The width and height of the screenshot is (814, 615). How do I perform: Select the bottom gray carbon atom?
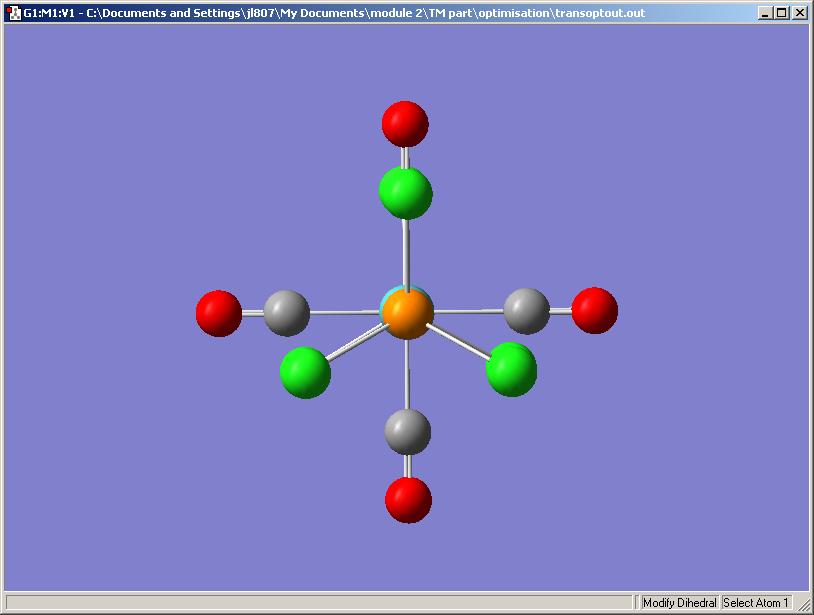(x=408, y=432)
